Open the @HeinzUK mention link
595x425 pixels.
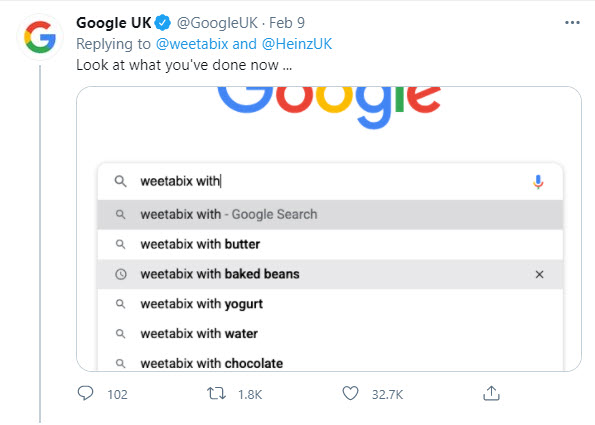[297, 44]
